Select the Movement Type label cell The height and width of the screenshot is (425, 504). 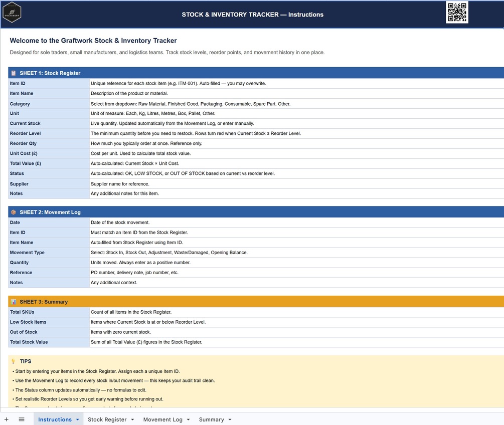[49, 253]
